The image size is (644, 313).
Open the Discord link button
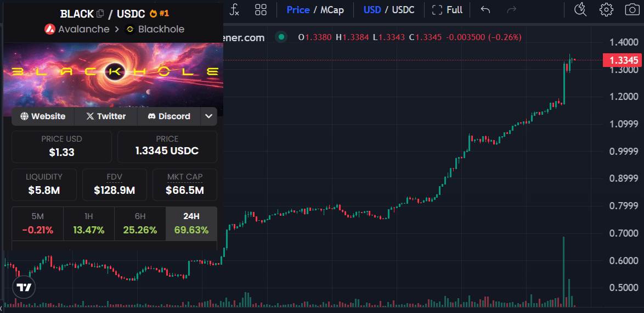[169, 116]
